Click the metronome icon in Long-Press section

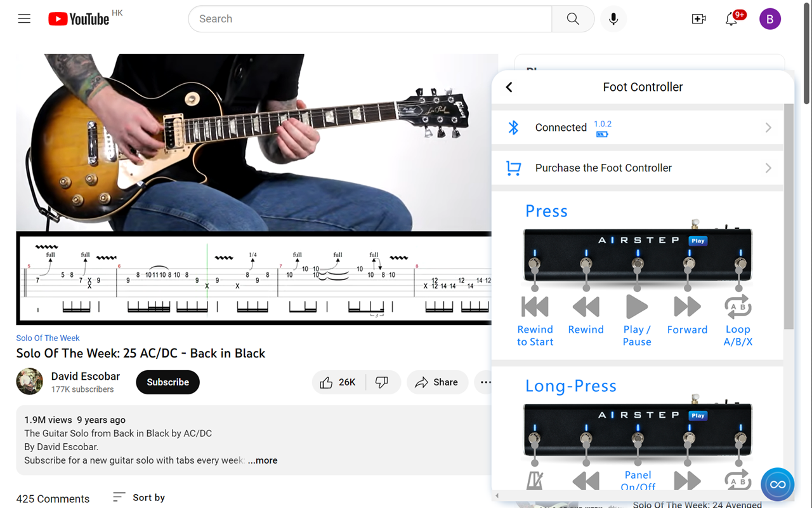click(x=534, y=481)
